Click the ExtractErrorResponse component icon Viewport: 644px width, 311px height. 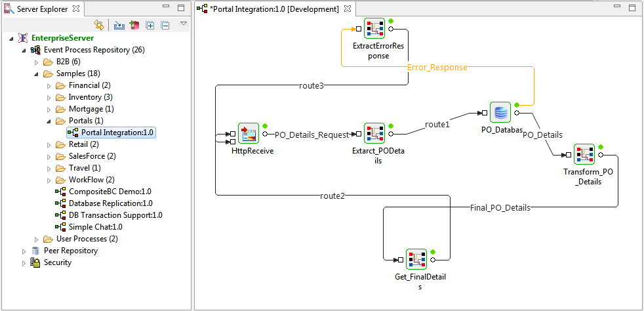374,28
